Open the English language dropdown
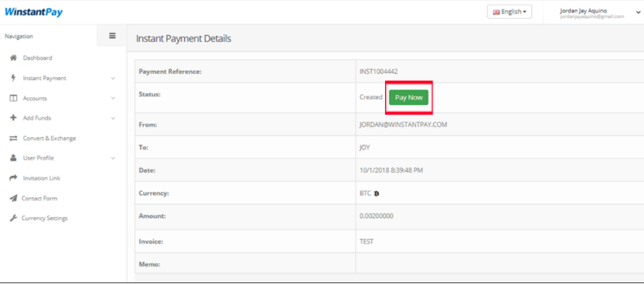This screenshot has width=644, height=284. point(509,12)
